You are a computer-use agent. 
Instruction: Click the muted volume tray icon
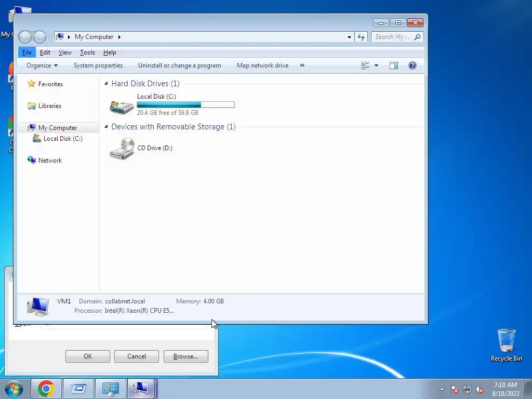[480, 389]
